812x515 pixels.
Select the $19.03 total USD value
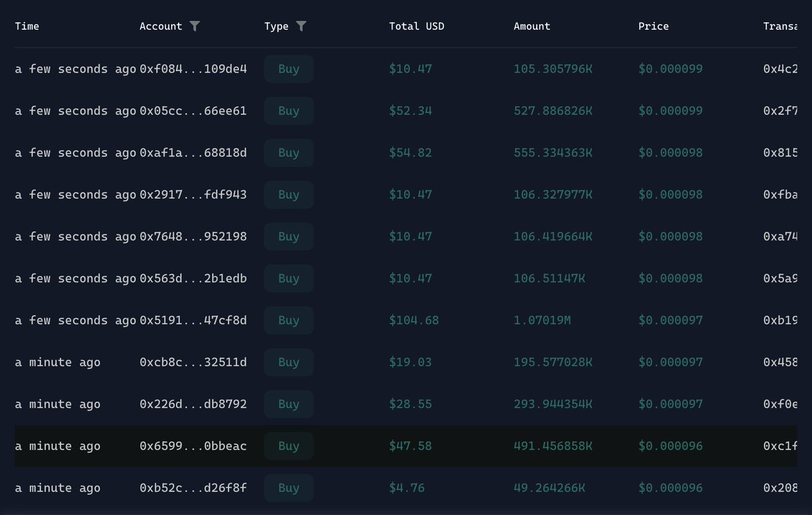(411, 363)
